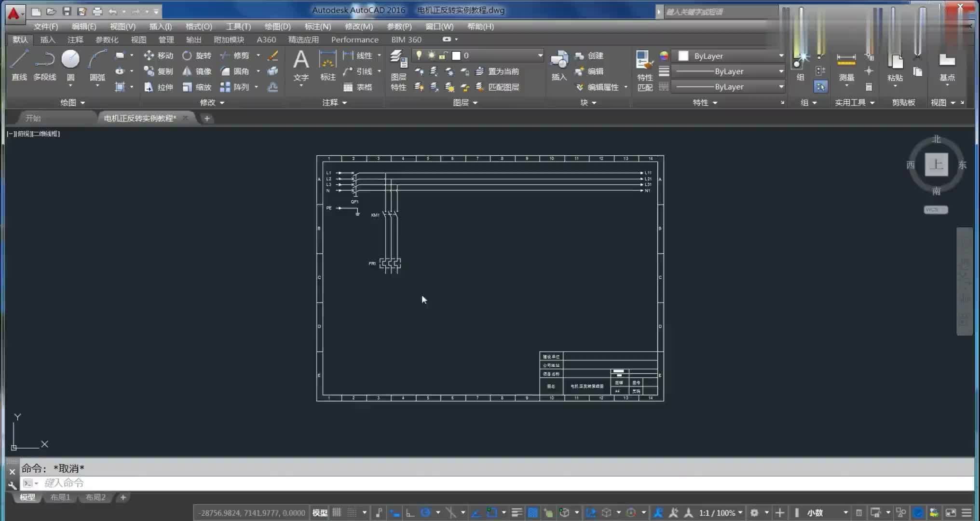Click the Measure (测量) tool

pos(846,65)
